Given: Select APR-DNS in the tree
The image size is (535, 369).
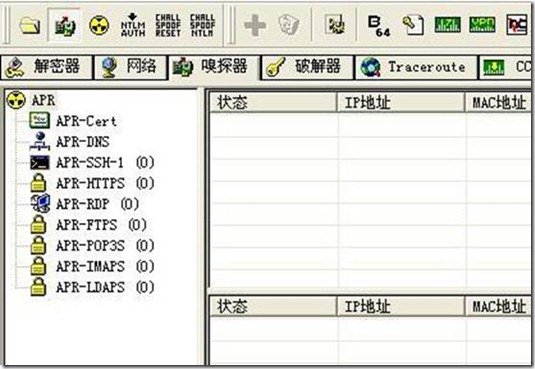Looking at the screenshot, I should 83,142.
